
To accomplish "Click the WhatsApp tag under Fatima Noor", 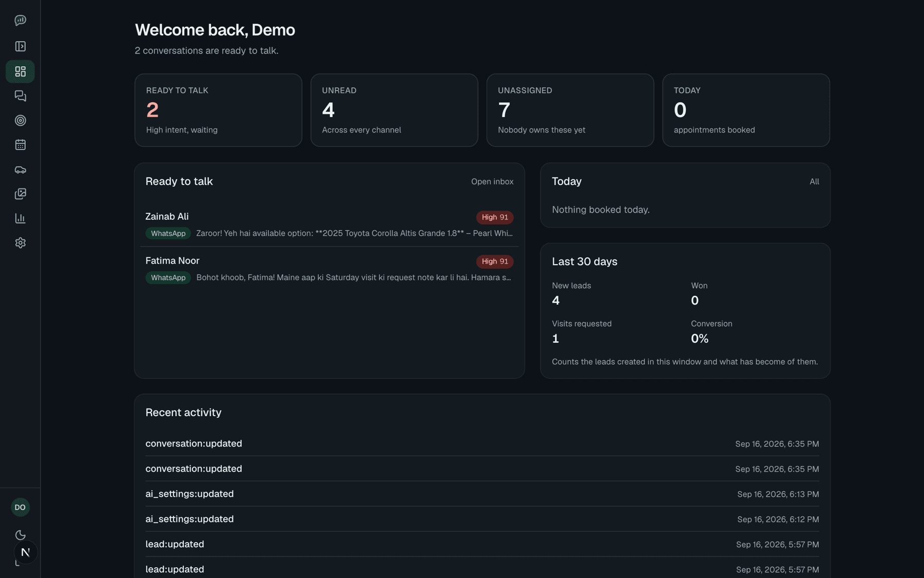I will click(168, 277).
